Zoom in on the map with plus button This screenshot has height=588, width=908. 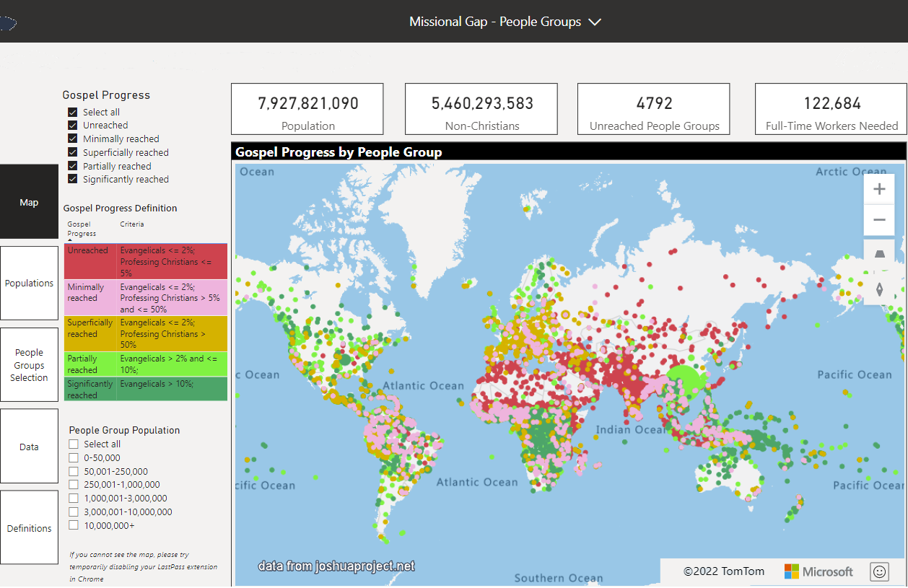pyautogui.click(x=879, y=190)
